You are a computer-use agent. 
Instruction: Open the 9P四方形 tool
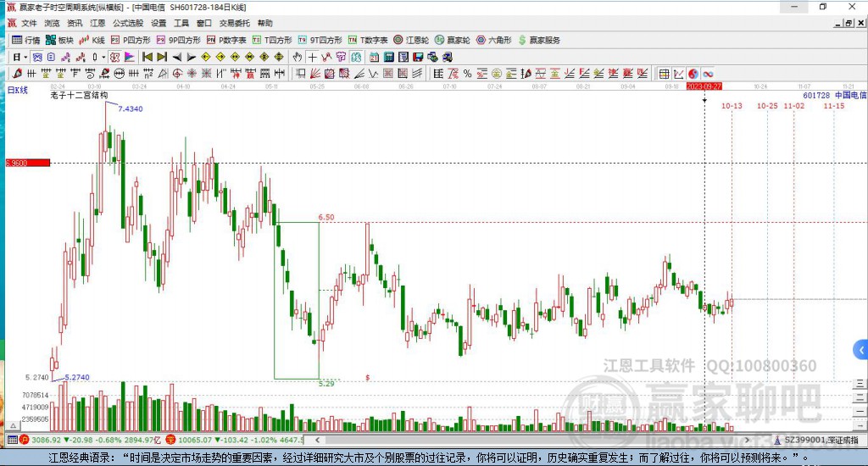point(179,40)
